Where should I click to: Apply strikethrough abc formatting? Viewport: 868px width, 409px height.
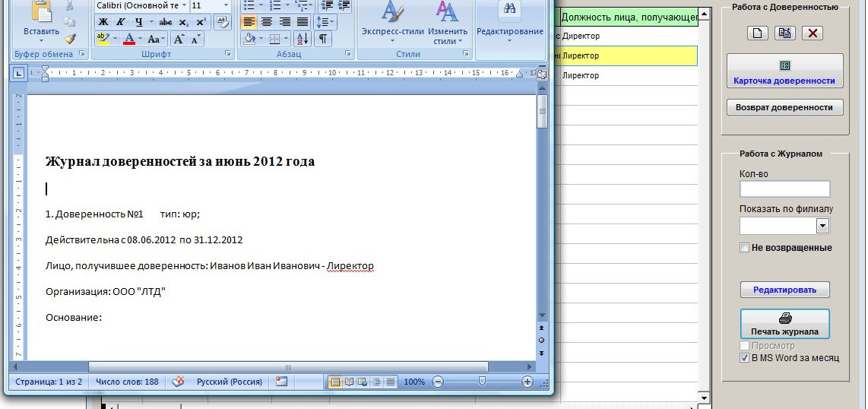tap(165, 22)
